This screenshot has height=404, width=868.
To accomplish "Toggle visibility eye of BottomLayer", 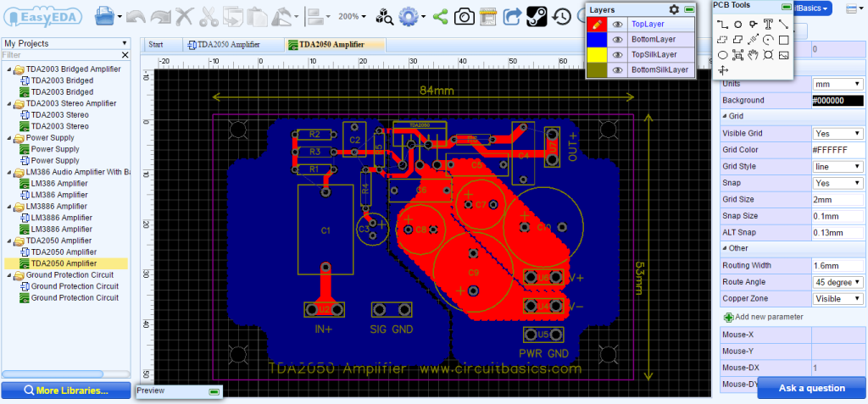I will pos(618,40).
